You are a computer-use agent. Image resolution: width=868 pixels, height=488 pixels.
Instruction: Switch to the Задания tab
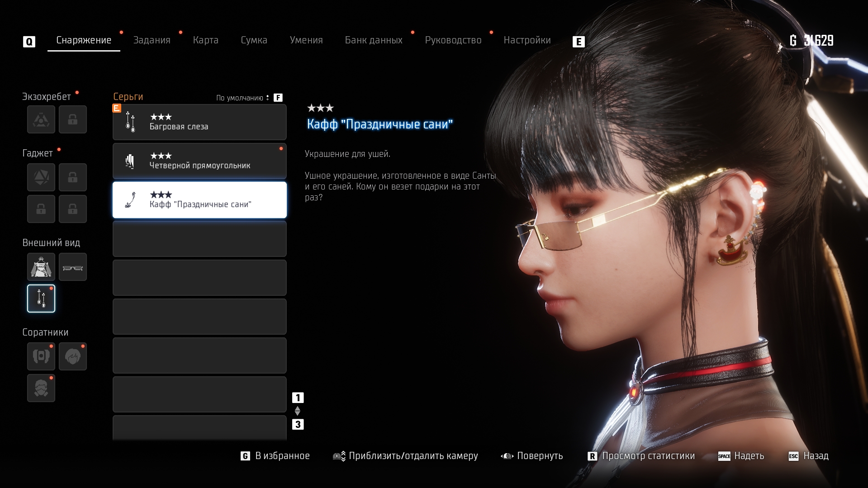pos(152,40)
